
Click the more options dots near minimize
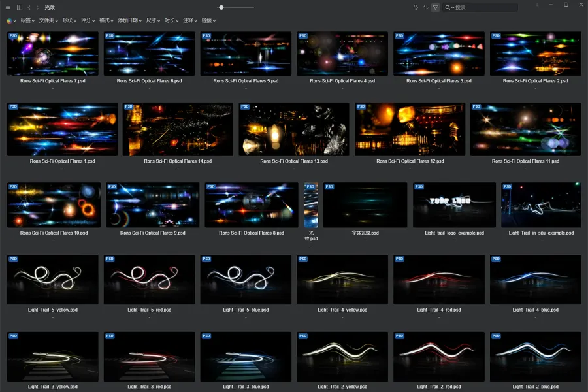(x=538, y=5)
